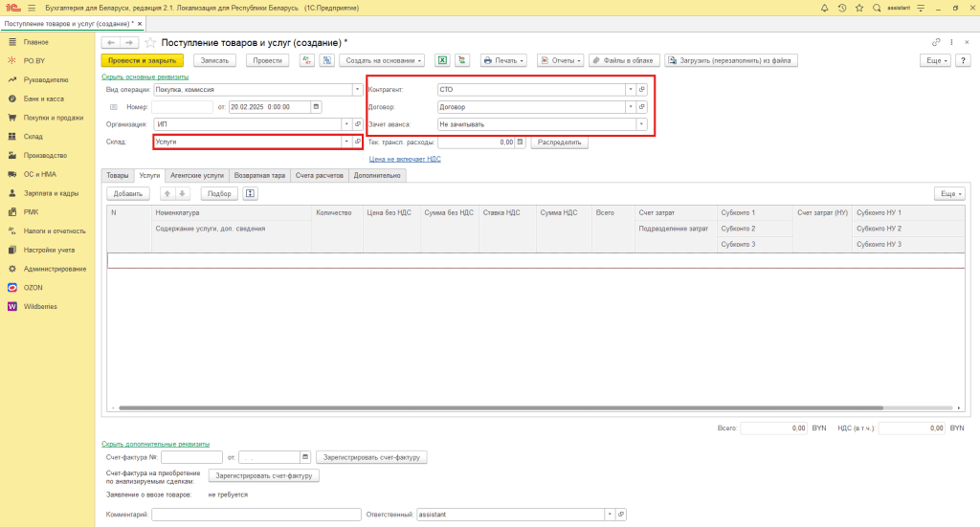This screenshot has width=980, height=527.
Task: Open Зарплата и кадры section
Action: [51, 193]
